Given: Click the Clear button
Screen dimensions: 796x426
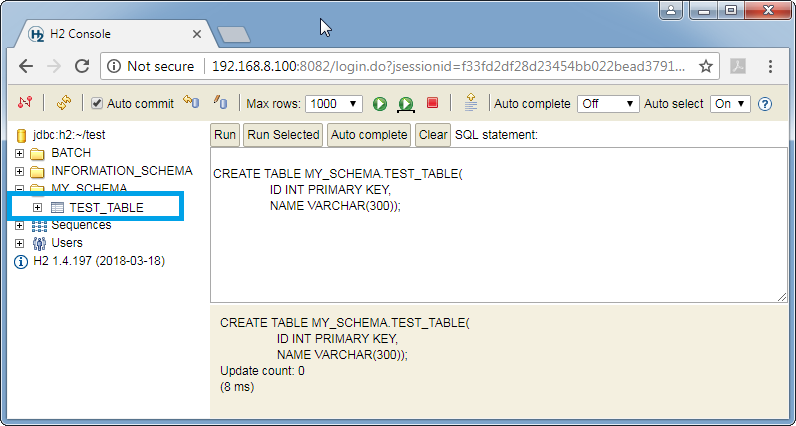Looking at the screenshot, I should click(433, 135).
